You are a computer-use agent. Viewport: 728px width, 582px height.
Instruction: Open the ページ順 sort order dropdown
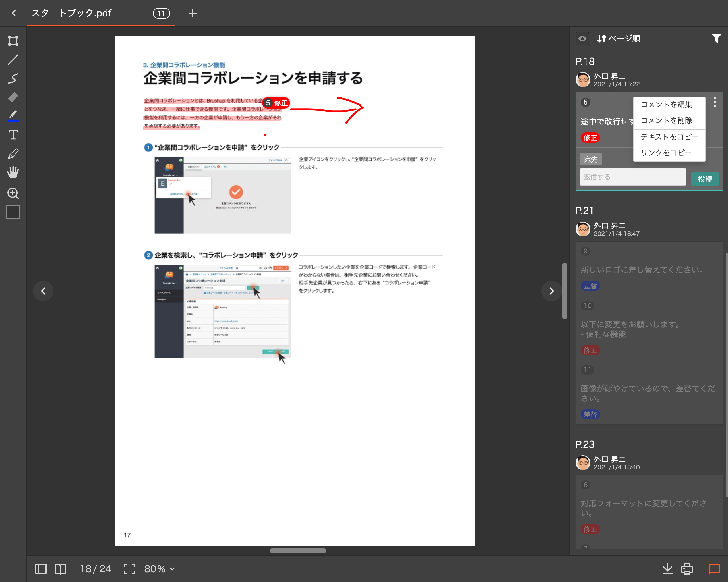[619, 38]
